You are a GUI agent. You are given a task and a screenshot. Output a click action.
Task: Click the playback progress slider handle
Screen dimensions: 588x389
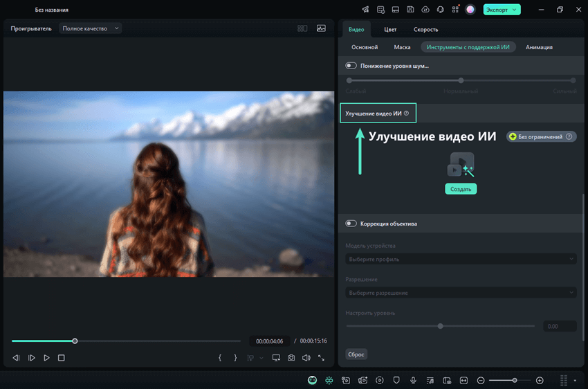click(x=75, y=341)
